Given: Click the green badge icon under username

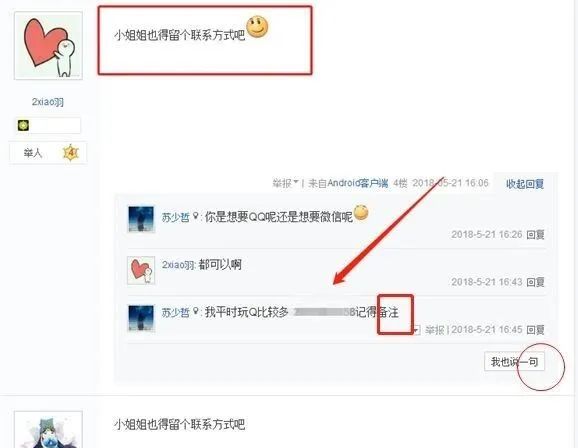Looking at the screenshot, I should (24, 125).
